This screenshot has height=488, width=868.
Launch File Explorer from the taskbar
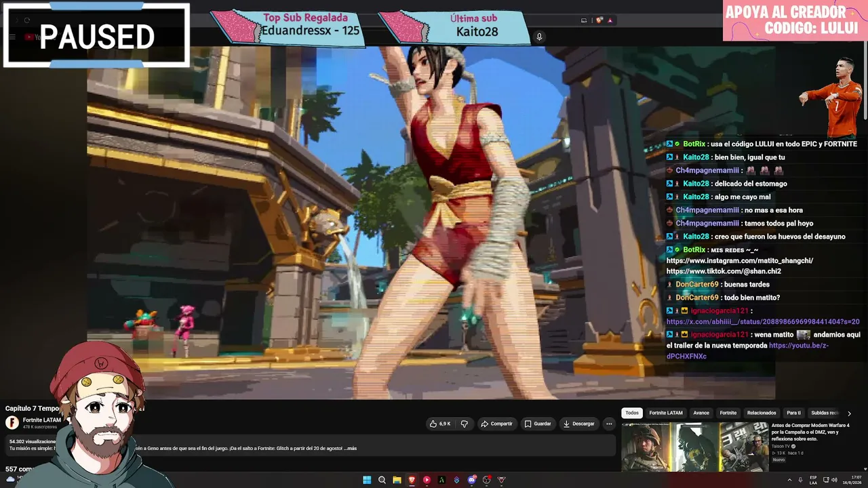[397, 480]
